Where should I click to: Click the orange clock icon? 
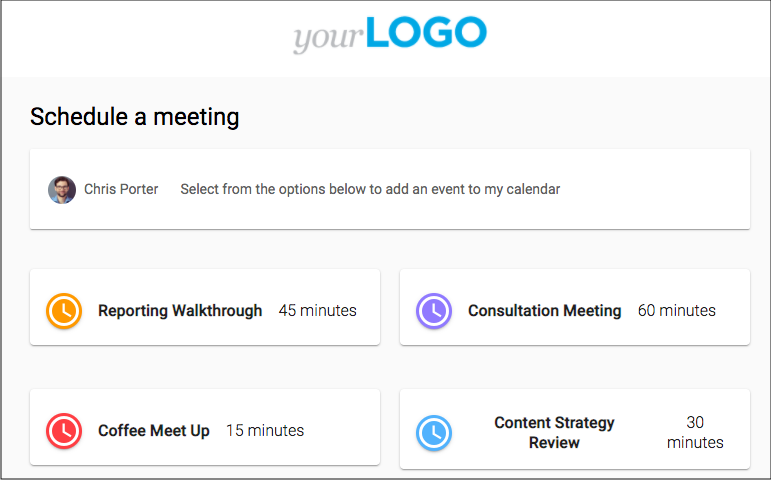point(64,311)
